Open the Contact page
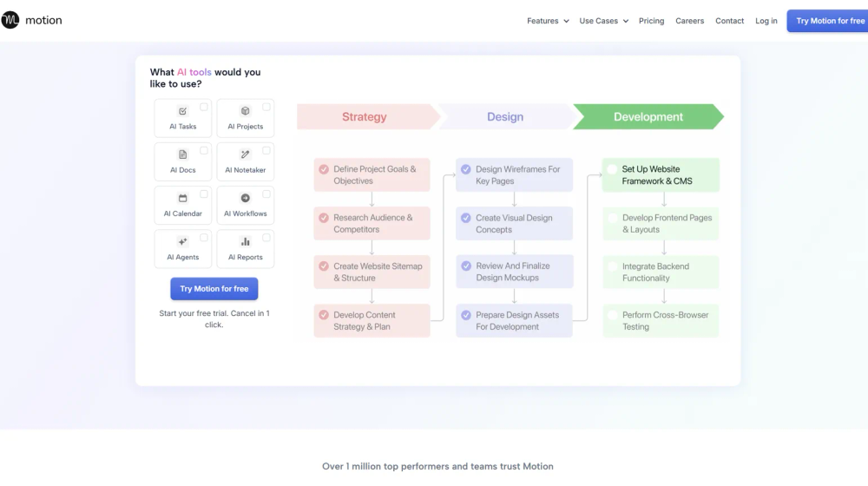Image resolution: width=868 pixels, height=486 pixels. click(x=729, y=21)
